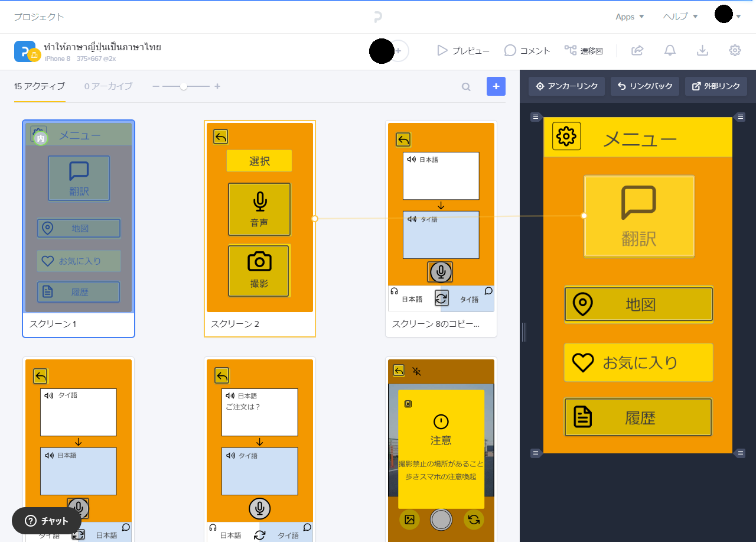Click the top-left preview corner handle
Image resolution: width=756 pixels, height=542 pixels.
[x=535, y=117]
